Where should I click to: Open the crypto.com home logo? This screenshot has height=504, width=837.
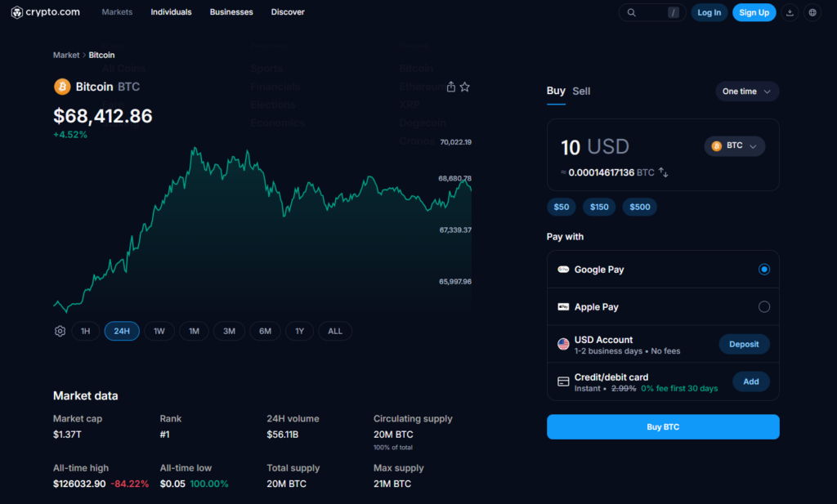point(46,11)
